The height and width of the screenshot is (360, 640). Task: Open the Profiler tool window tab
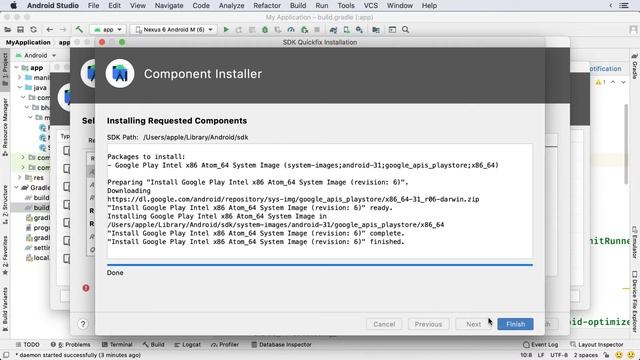[x=225, y=344]
